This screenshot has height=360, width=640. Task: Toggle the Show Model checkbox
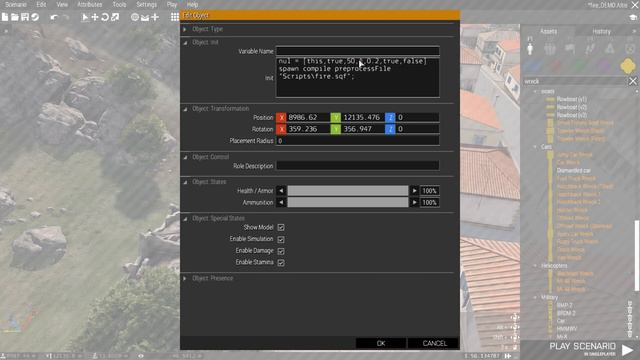(x=281, y=227)
